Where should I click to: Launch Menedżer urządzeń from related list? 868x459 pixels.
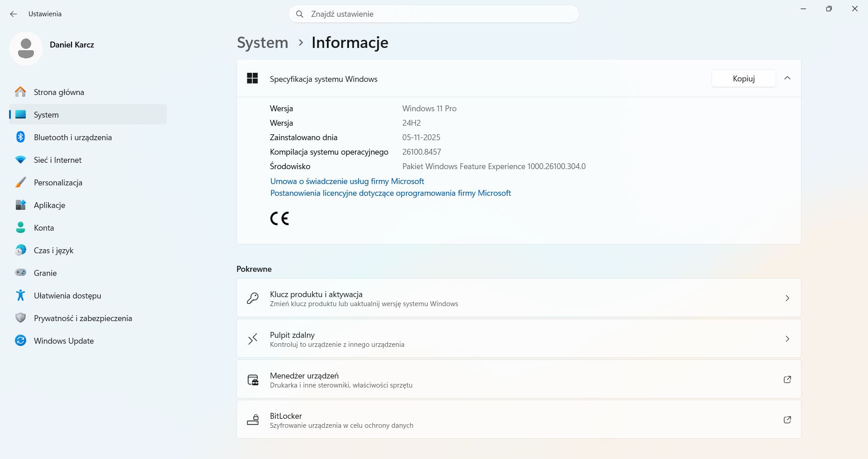pyautogui.click(x=519, y=379)
